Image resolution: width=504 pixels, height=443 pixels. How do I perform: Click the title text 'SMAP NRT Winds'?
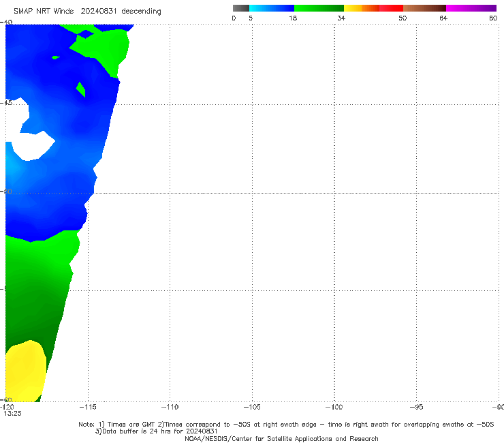click(x=44, y=12)
